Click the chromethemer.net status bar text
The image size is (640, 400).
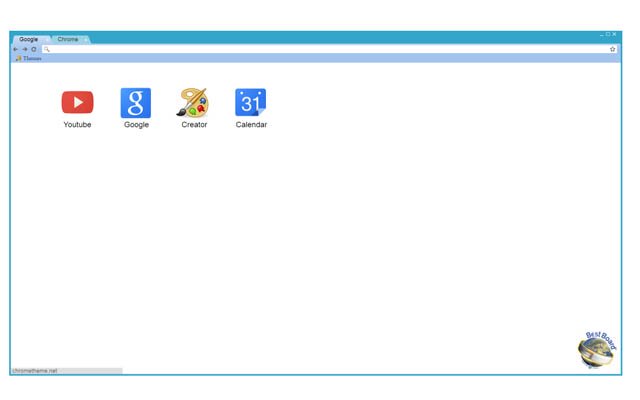point(35,371)
